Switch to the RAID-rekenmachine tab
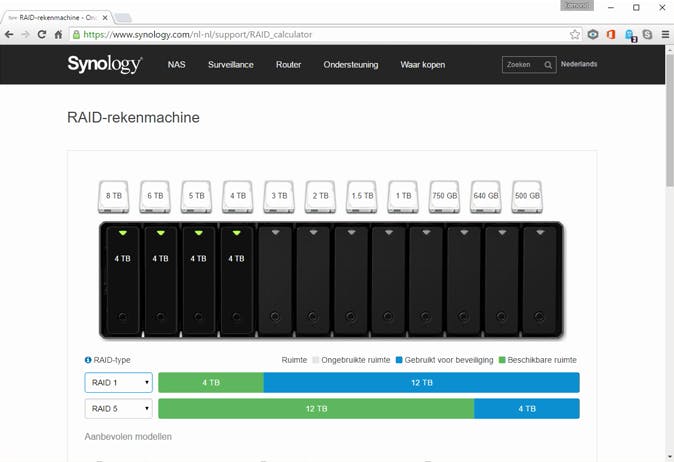The width and height of the screenshot is (674, 462). [x=58, y=18]
